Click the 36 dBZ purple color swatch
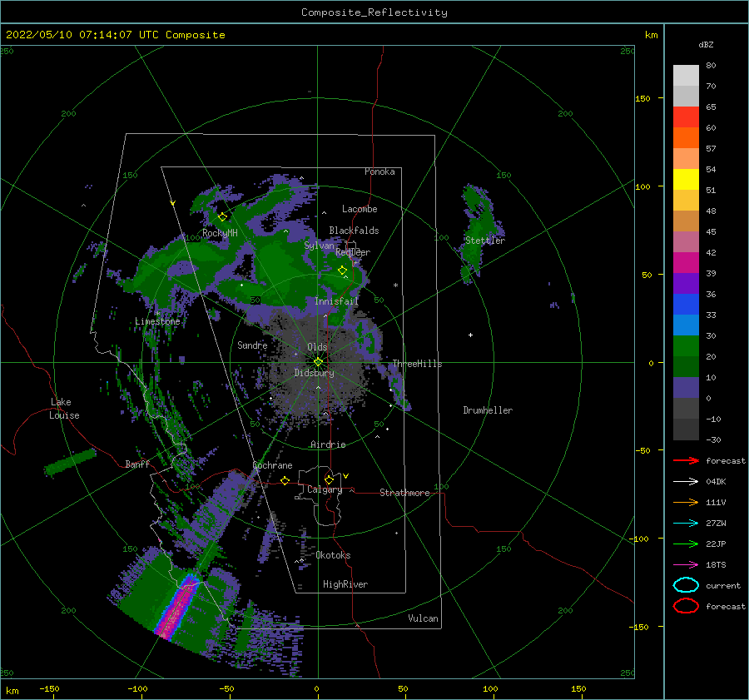Viewport: 749px width, 700px height. coord(686,284)
